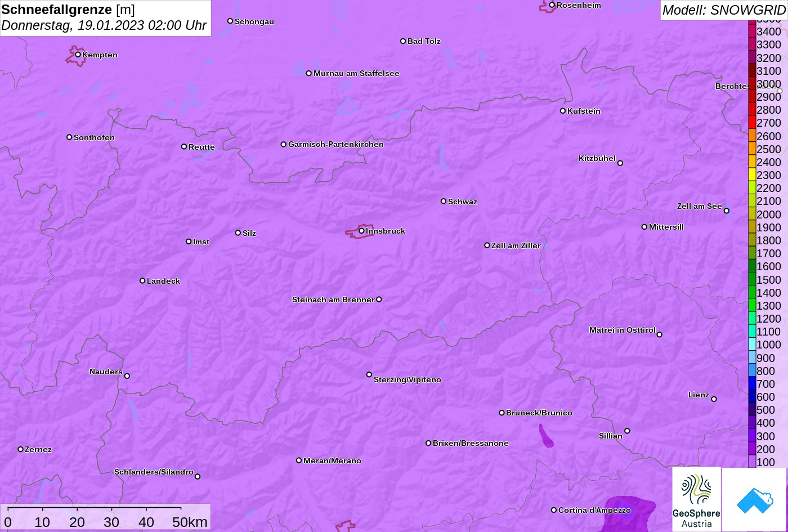The image size is (788, 532).
Task: Click the Murnau am Staffelsee marker
Action: pyautogui.click(x=309, y=73)
